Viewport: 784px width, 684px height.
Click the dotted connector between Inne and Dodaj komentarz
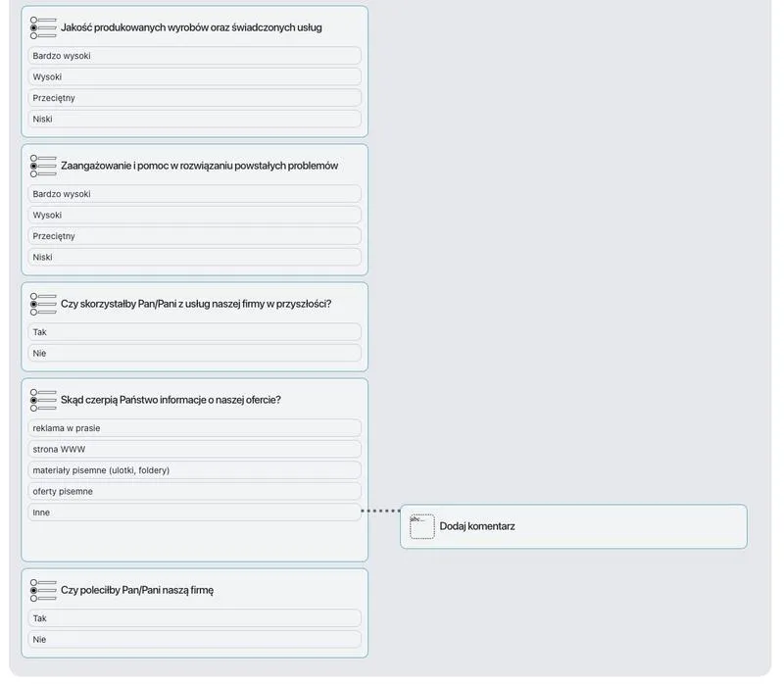click(380, 511)
